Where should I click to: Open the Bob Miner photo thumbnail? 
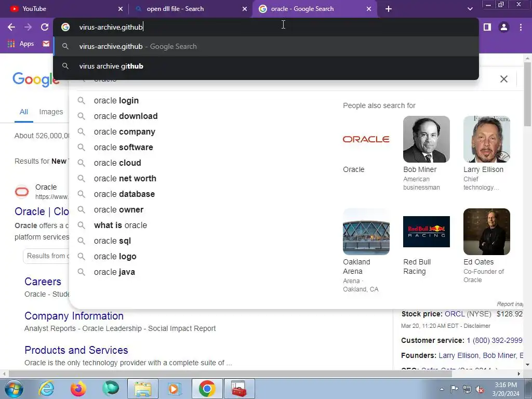coord(427,139)
